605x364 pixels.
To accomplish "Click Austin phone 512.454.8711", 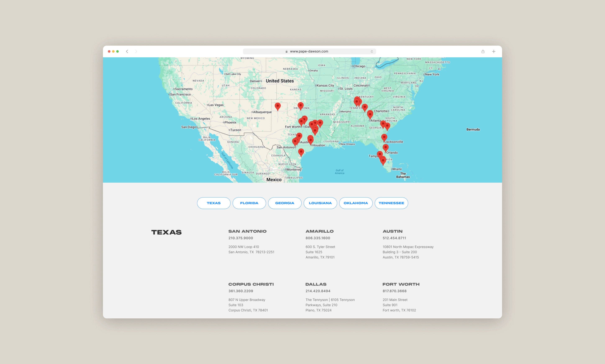I will point(394,238).
